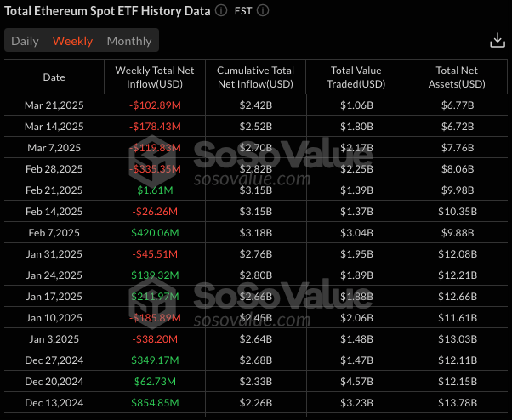The image size is (512, 420).
Task: Switch to the Daily tab
Action: 25,41
